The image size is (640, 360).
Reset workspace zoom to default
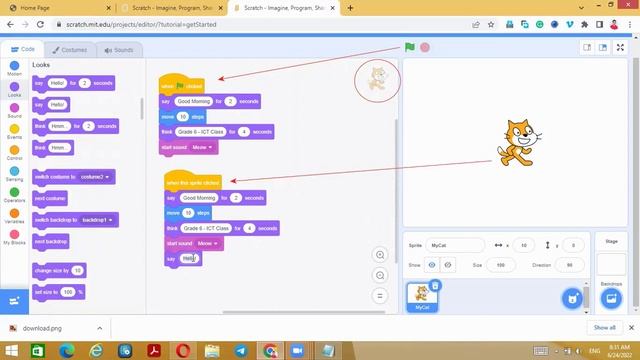tap(380, 296)
